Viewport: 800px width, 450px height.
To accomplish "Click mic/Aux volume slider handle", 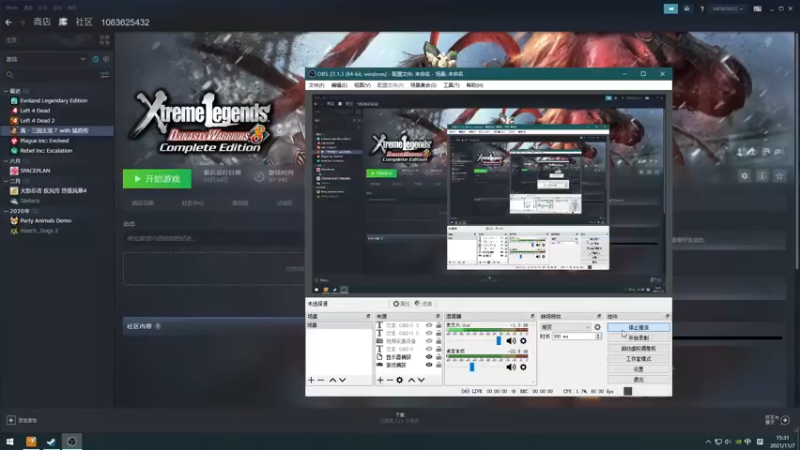I will pyautogui.click(x=498, y=341).
